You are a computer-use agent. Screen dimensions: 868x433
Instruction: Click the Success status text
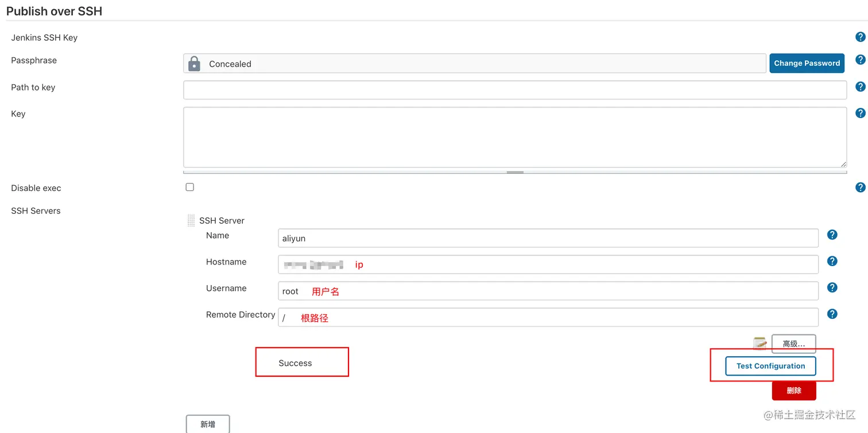click(x=295, y=363)
